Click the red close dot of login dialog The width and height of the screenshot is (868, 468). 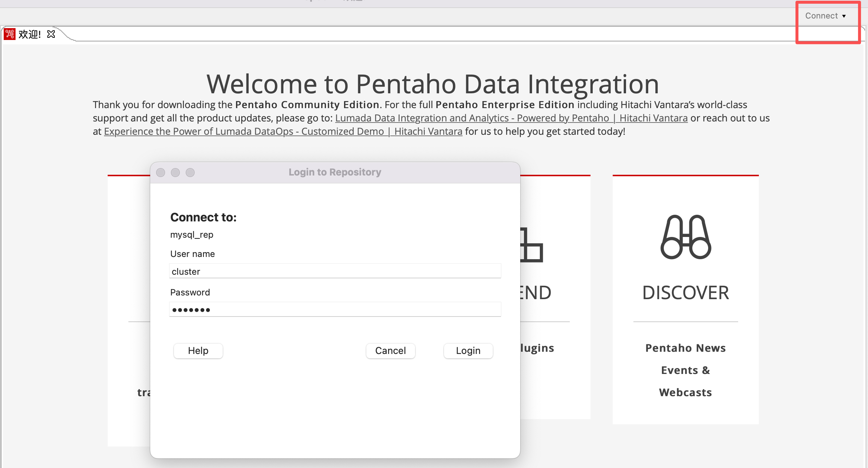click(161, 173)
